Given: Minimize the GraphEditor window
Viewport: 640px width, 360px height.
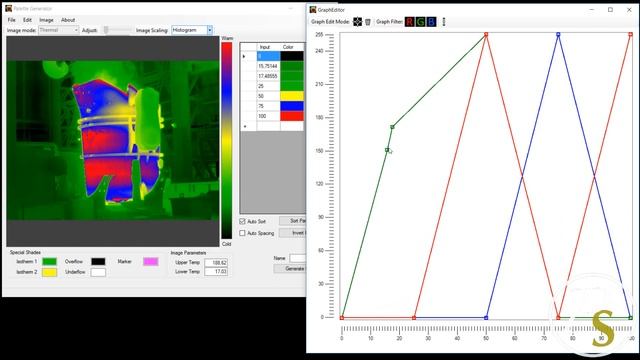Looking at the screenshot, I should point(592,10).
